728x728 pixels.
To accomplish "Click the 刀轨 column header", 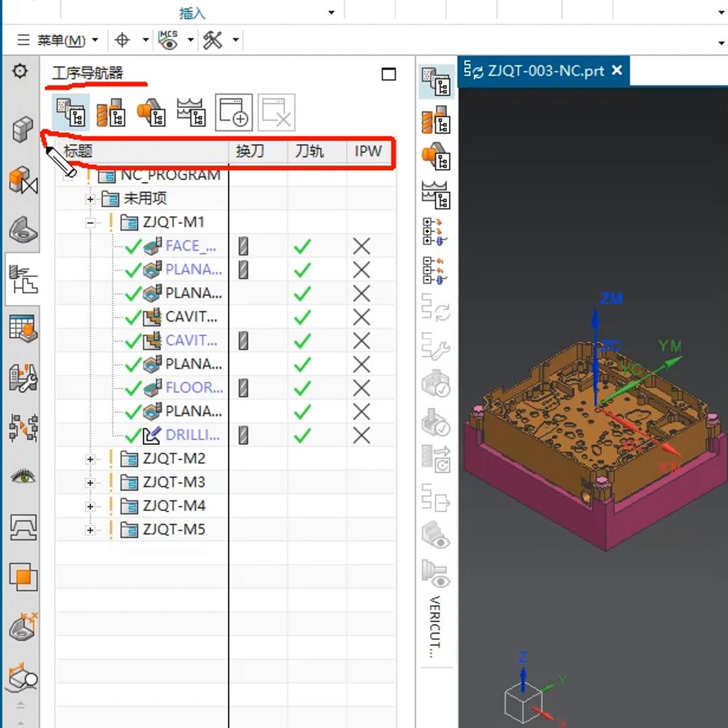I will tap(309, 151).
